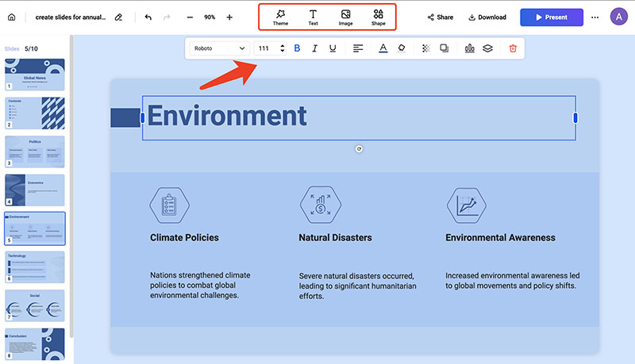The height and width of the screenshot is (364, 635).
Task: Redo the last action
Action: pos(167,17)
